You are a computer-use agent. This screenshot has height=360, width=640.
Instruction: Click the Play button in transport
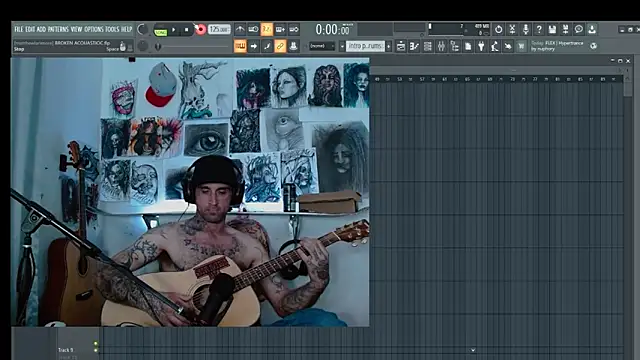pos(174,30)
